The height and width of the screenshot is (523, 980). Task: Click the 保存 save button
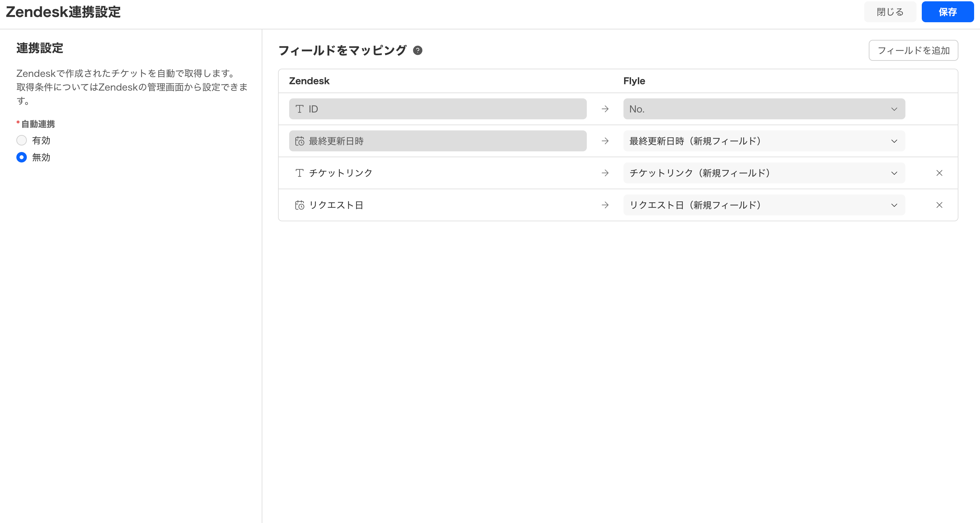[947, 12]
